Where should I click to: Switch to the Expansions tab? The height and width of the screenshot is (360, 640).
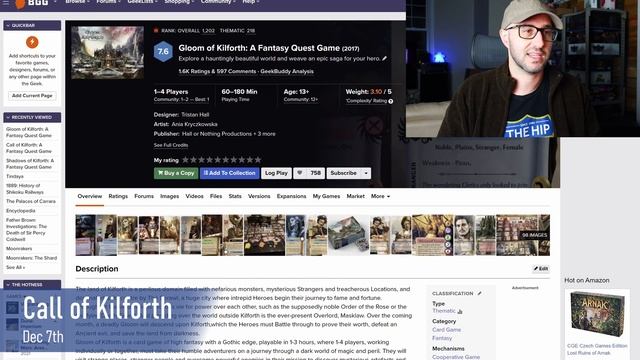point(291,196)
